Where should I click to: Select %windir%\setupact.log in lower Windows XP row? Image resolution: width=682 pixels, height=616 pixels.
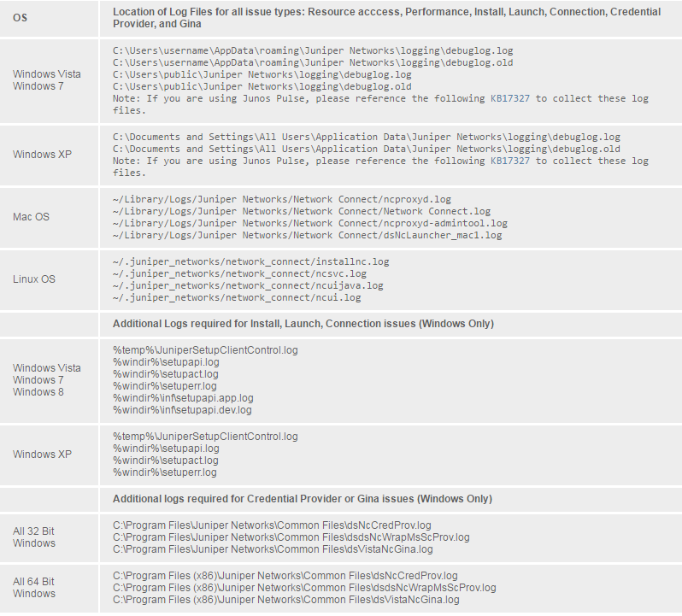166,461
